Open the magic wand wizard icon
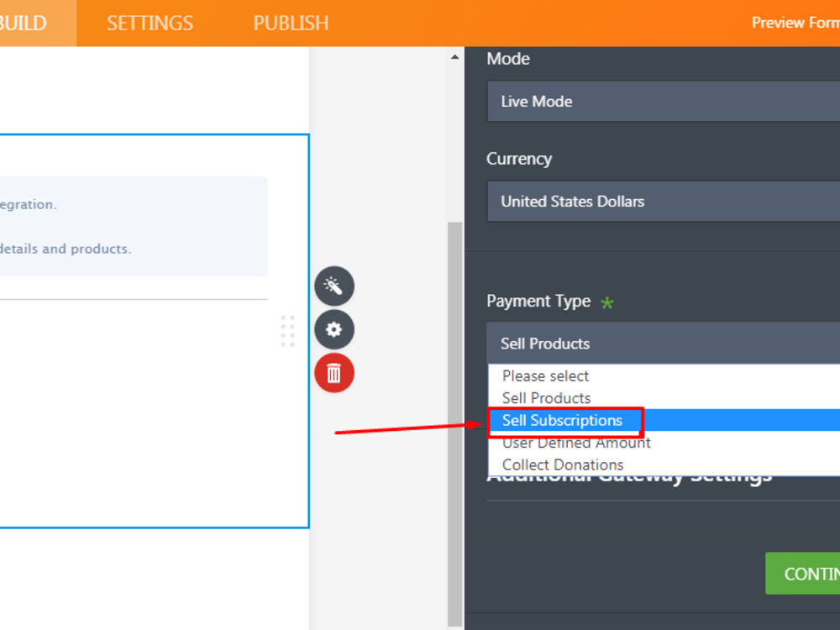This screenshot has width=840, height=630. [x=333, y=286]
